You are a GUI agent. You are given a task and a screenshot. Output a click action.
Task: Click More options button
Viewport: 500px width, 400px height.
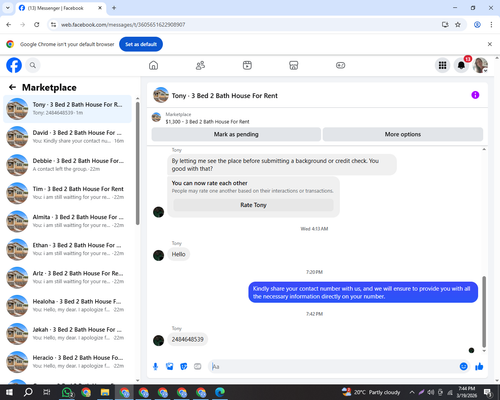(x=403, y=134)
